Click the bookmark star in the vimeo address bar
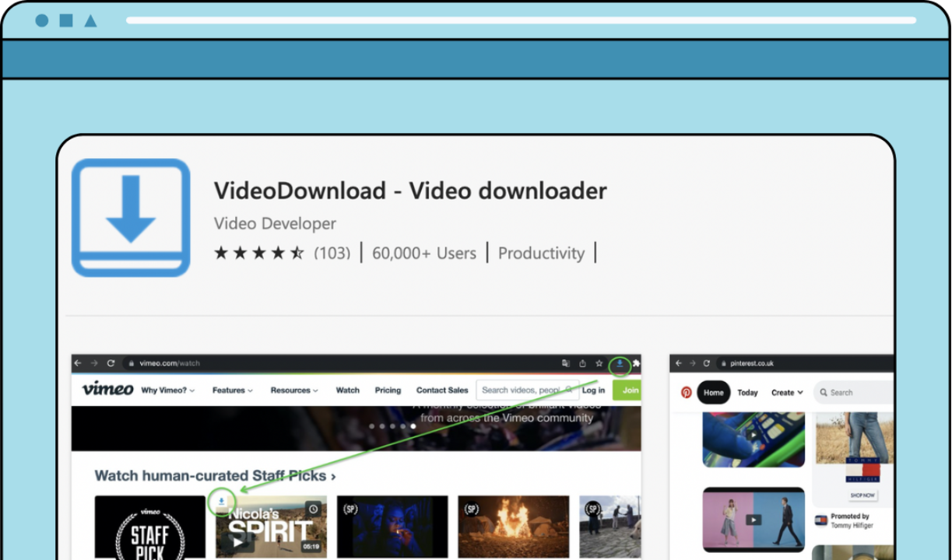The height and width of the screenshot is (560, 952). tap(599, 363)
